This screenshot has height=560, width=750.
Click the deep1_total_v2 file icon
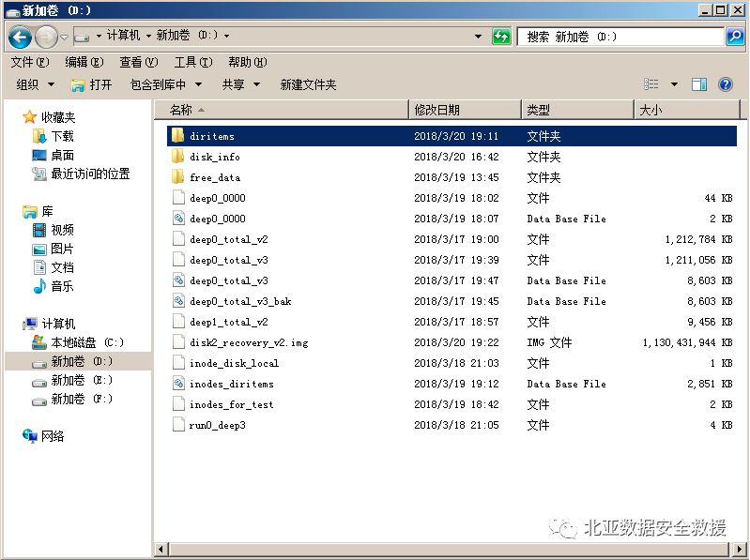178,322
